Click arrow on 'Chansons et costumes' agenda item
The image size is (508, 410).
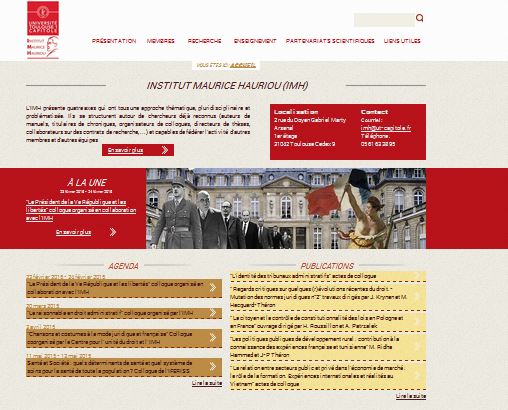[213, 338]
